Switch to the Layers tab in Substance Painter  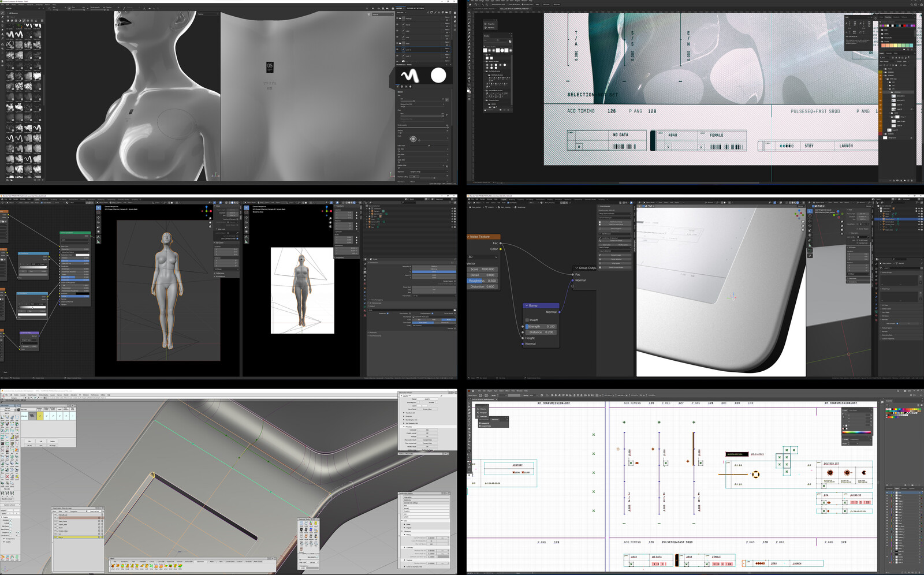(x=399, y=8)
